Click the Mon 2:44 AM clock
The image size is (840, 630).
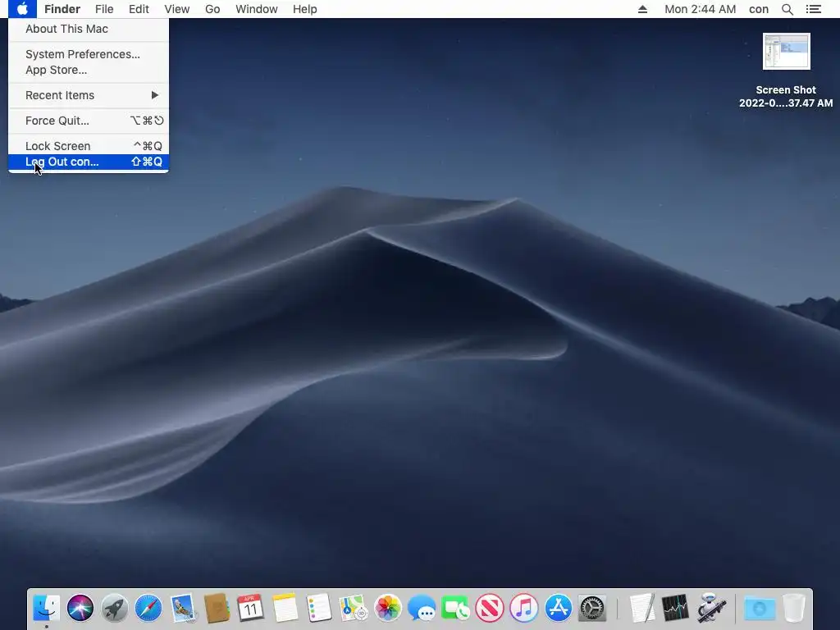701,9
